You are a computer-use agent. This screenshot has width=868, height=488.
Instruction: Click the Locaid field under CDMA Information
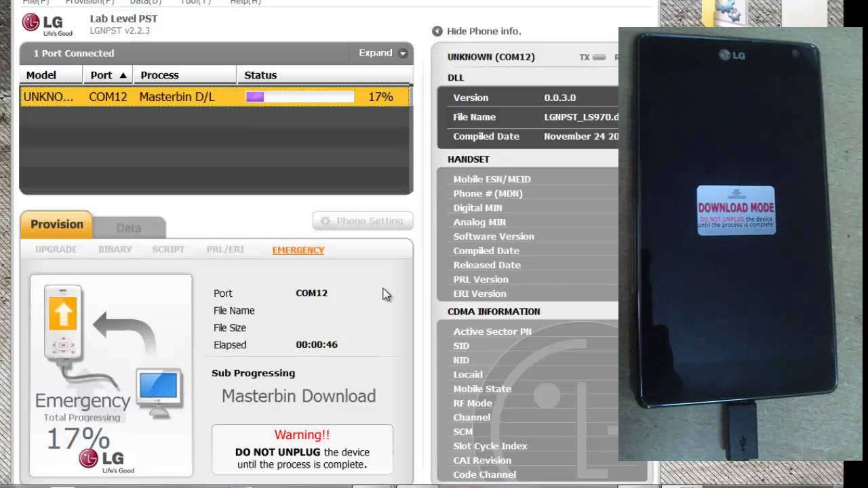pyautogui.click(x=468, y=374)
